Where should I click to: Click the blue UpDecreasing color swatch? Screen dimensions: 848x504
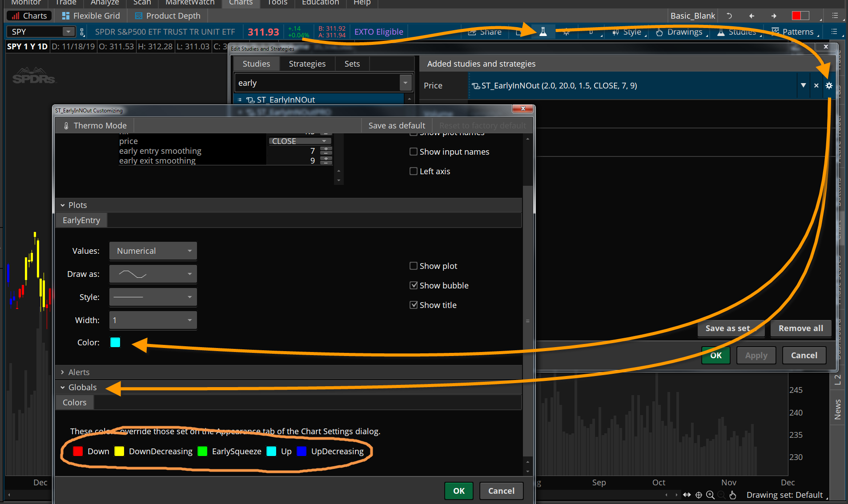(301, 451)
